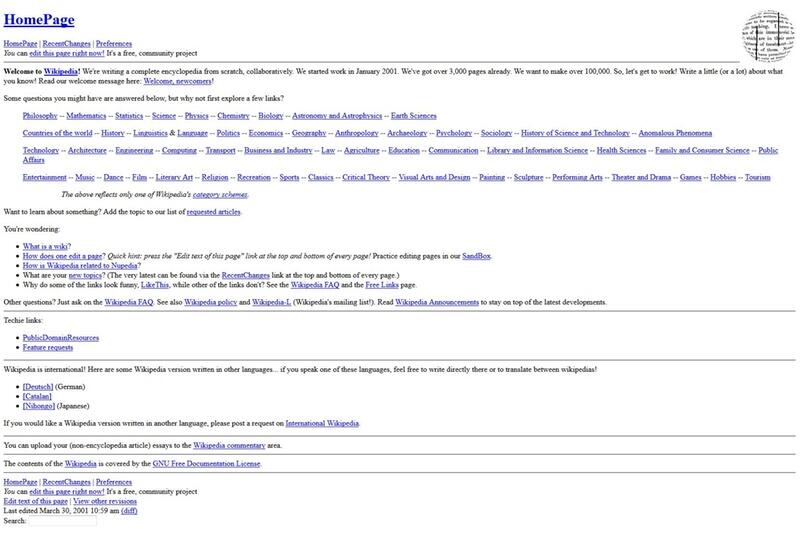
Task: Go to Earth Sciences category
Action: (x=414, y=116)
